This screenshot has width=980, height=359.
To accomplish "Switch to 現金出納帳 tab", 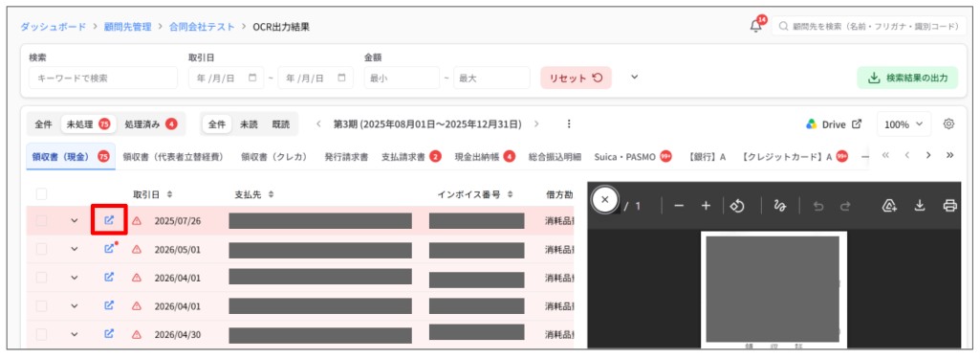I will click(x=485, y=156).
